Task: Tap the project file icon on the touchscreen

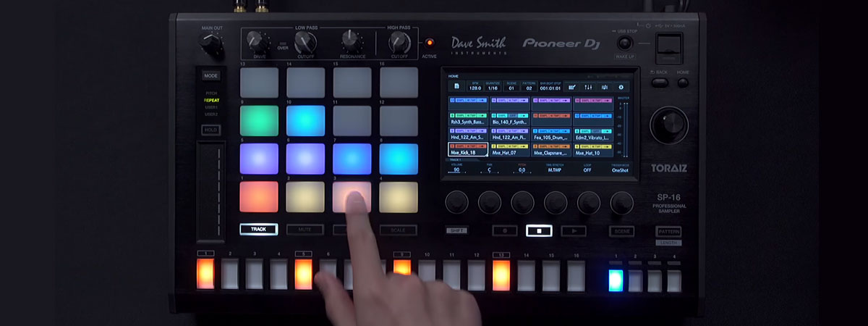Action: click(456, 87)
